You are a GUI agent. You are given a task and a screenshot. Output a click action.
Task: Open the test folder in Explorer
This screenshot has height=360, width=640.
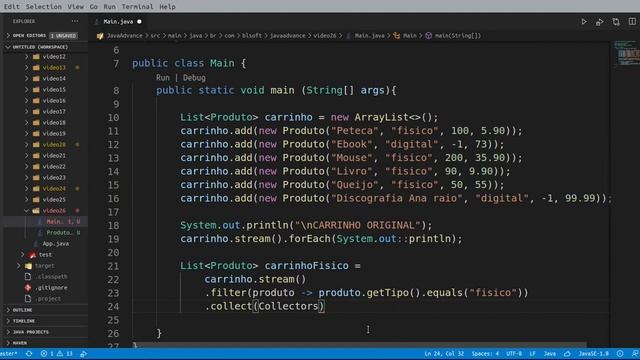point(45,255)
